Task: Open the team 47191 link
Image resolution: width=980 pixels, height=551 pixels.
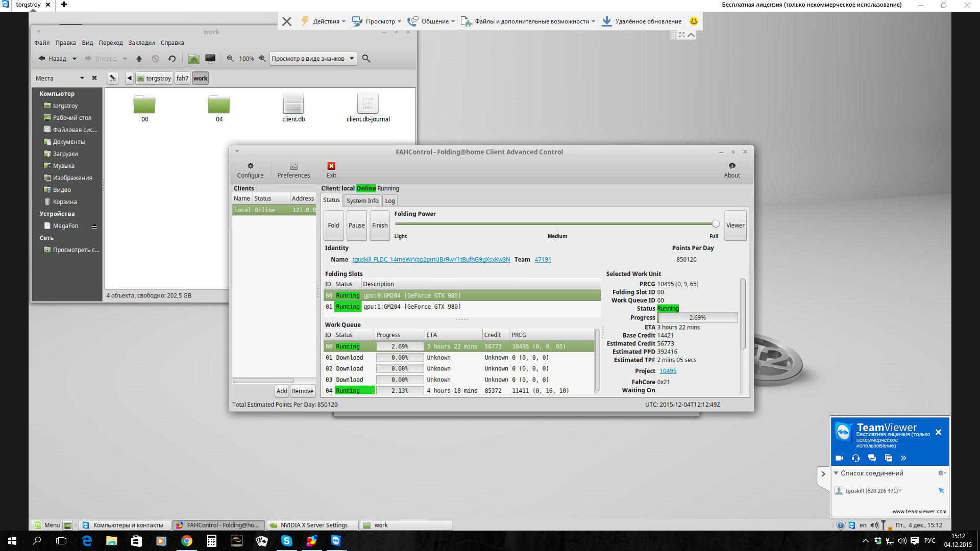Action: (543, 260)
